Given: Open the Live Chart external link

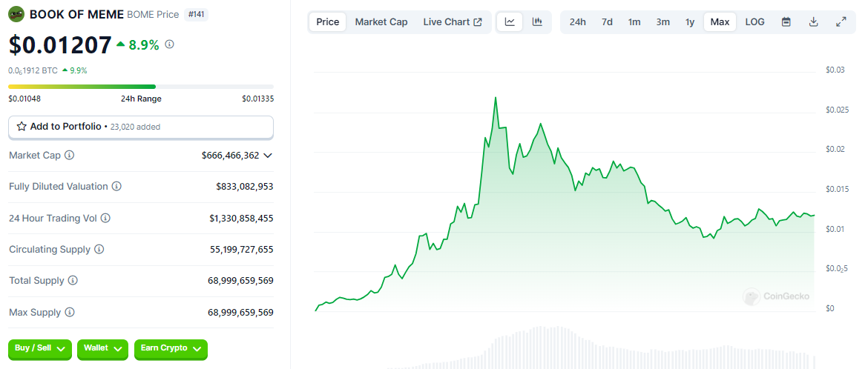Looking at the screenshot, I should point(453,22).
